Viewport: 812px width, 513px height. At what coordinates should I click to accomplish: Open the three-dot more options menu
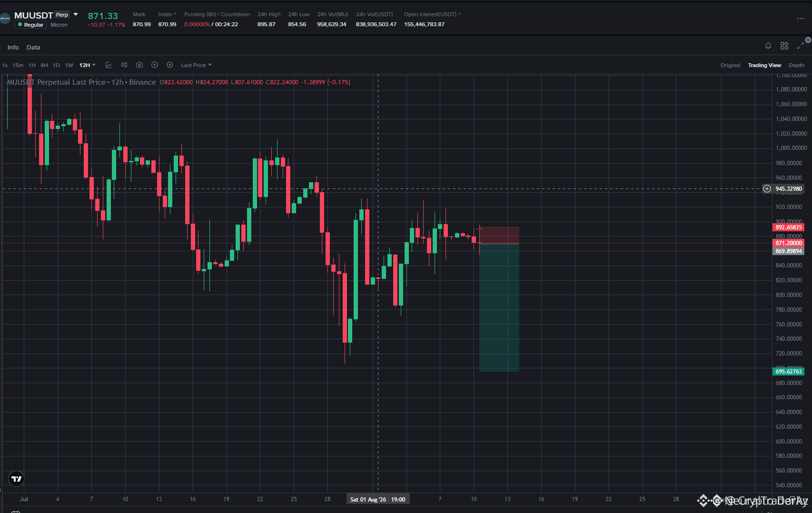[x=801, y=19]
